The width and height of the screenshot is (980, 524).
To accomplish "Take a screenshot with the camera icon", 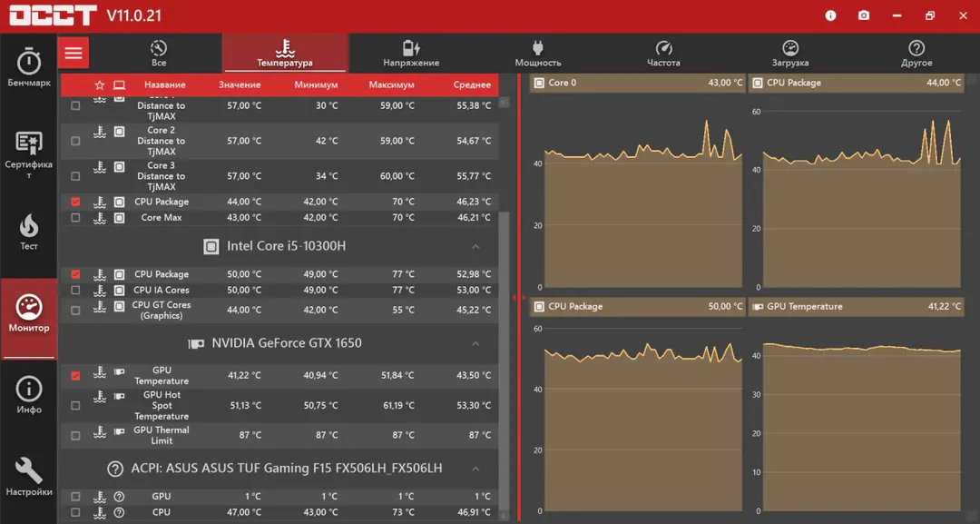I will coord(864,15).
